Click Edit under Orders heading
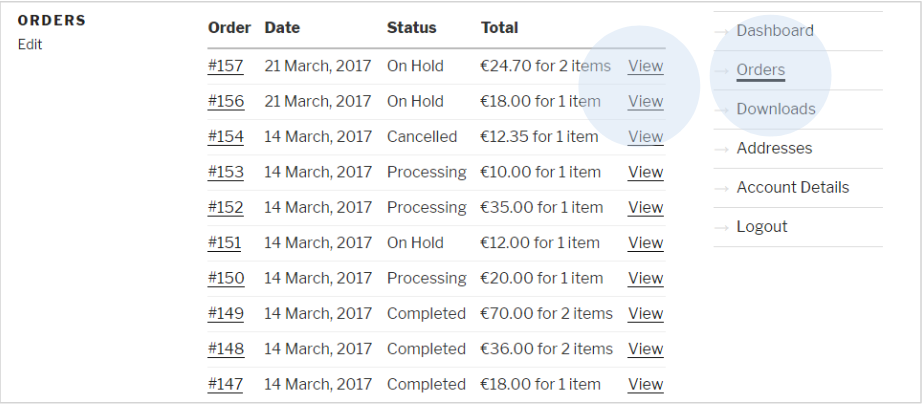The height and width of the screenshot is (406, 924). click(30, 44)
